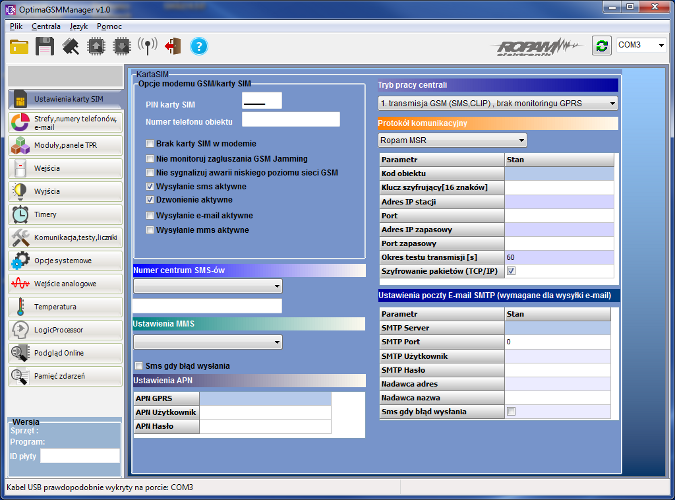Click the green refresh ports icon
This screenshot has height=500, width=675.
tap(601, 46)
